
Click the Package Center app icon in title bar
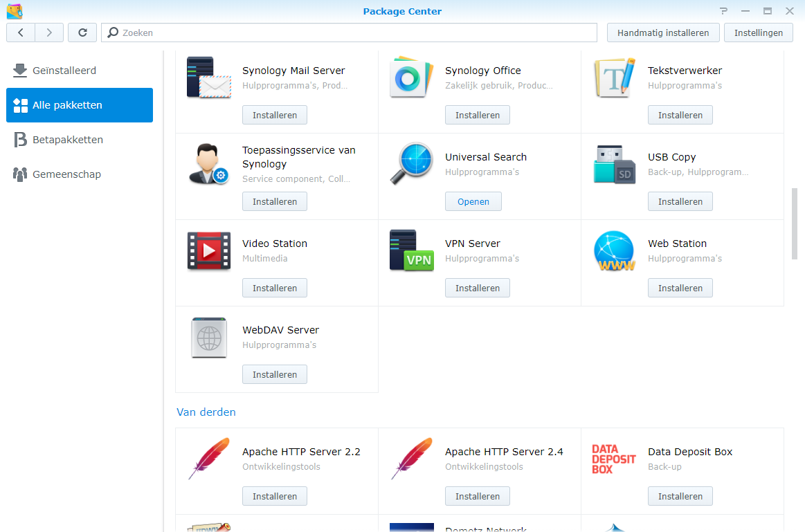pyautogui.click(x=15, y=11)
